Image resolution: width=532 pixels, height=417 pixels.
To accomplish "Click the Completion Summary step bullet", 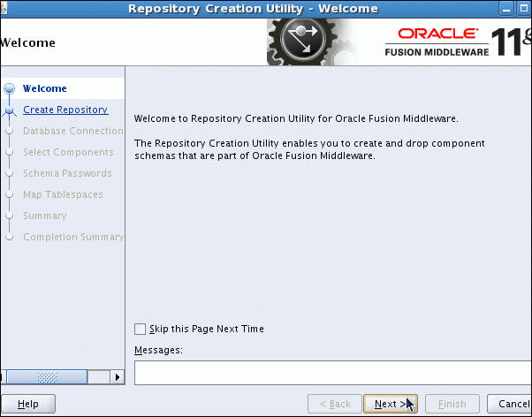I will coord(10,237).
